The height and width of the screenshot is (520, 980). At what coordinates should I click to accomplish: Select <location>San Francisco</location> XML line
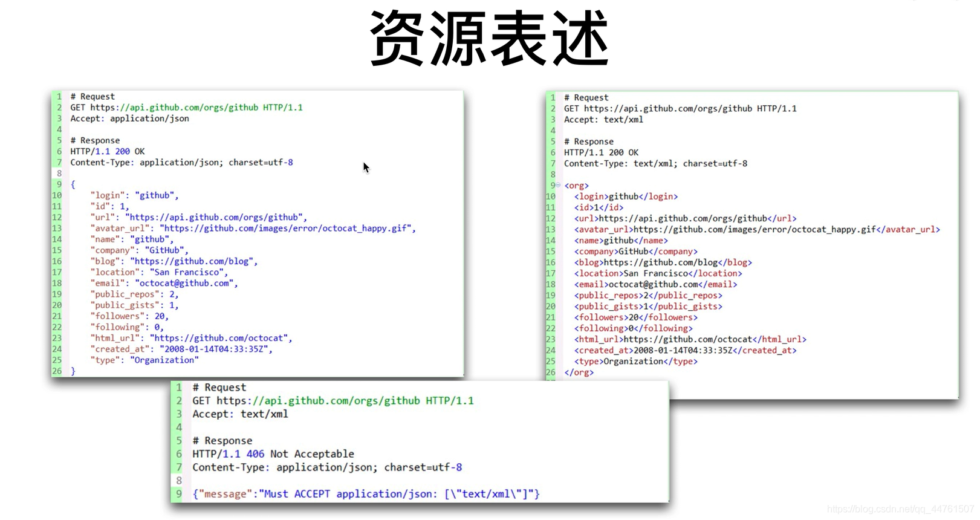pyautogui.click(x=658, y=273)
